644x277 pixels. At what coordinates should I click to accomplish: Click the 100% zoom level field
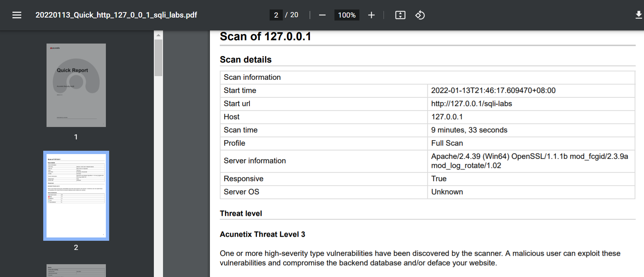coord(347,15)
